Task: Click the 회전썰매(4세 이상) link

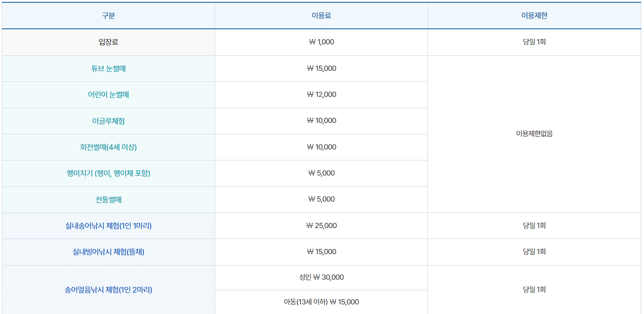Action: click(107, 147)
